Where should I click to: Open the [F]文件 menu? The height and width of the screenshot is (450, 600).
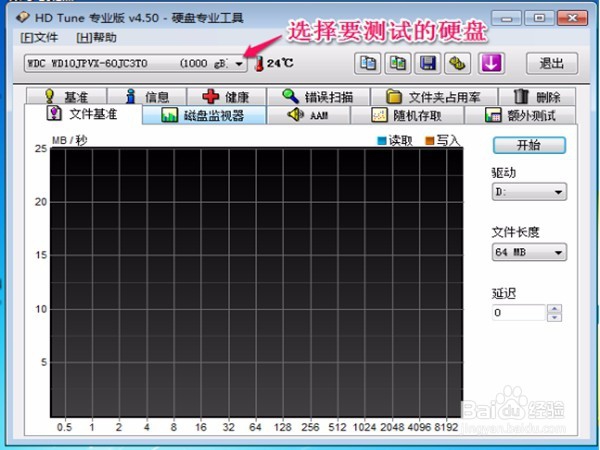[x=39, y=38]
